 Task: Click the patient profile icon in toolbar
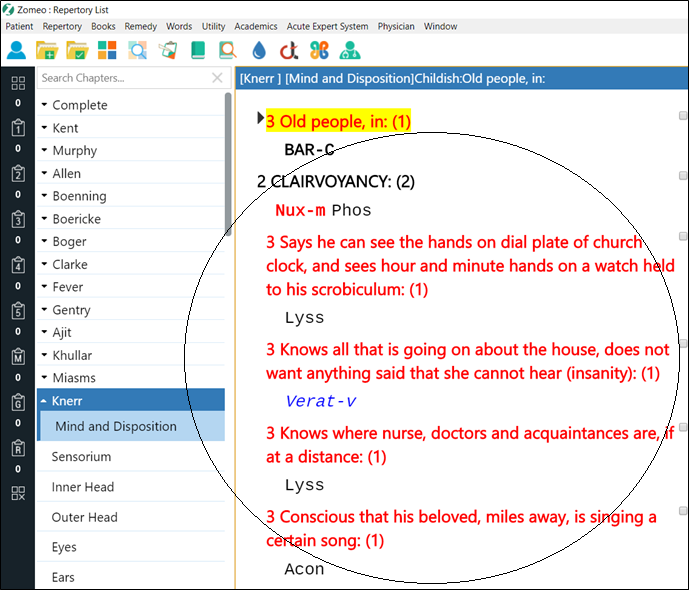point(17,50)
